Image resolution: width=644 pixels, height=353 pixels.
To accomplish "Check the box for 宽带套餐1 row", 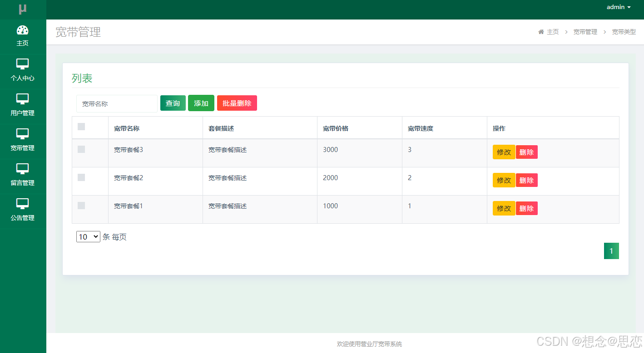I will click(81, 206).
